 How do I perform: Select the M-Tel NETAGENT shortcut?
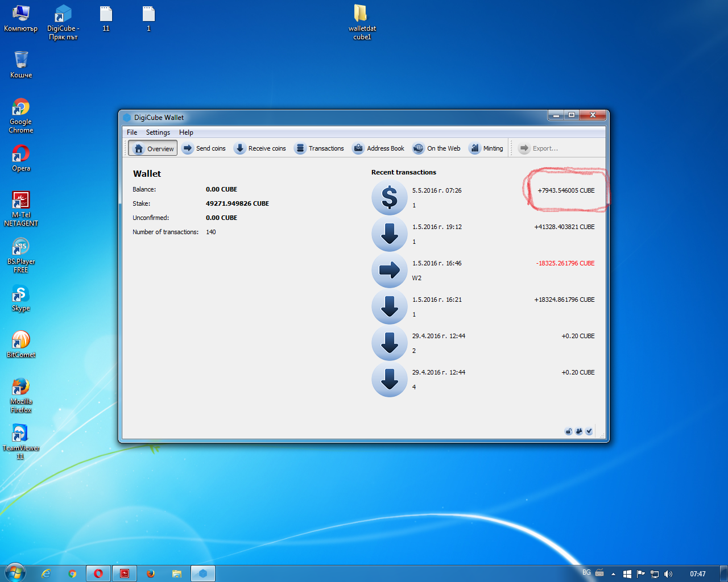coord(21,209)
